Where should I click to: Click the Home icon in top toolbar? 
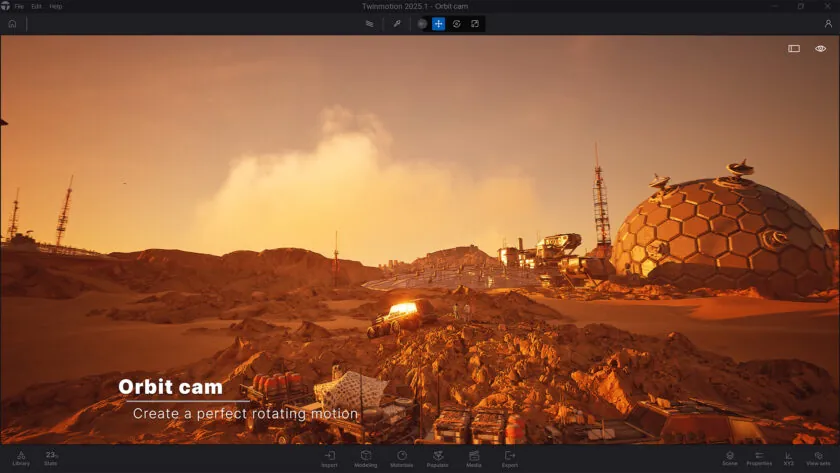(x=12, y=24)
